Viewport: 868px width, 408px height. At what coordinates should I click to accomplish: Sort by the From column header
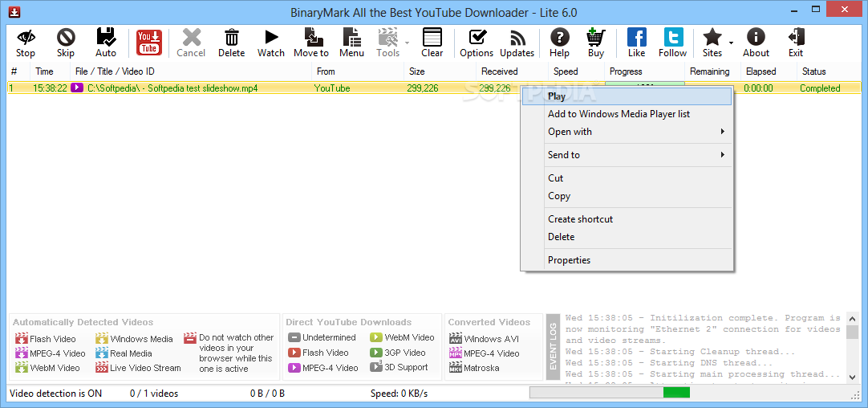358,71
